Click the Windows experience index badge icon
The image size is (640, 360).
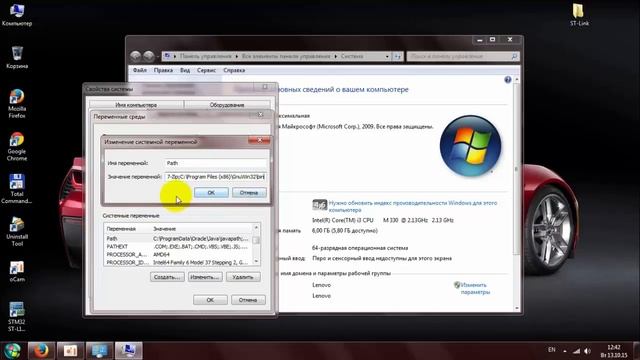pos(320,205)
